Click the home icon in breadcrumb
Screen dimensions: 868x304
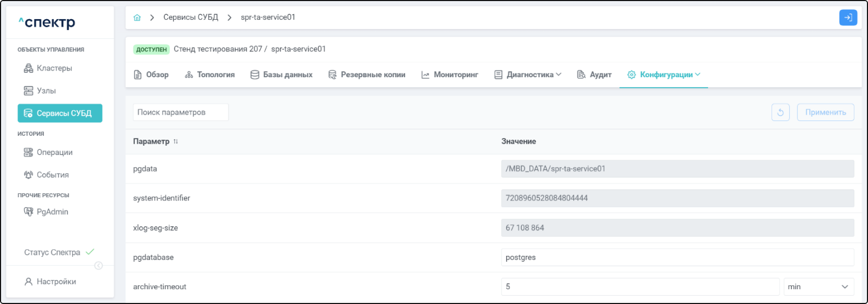pyautogui.click(x=137, y=18)
